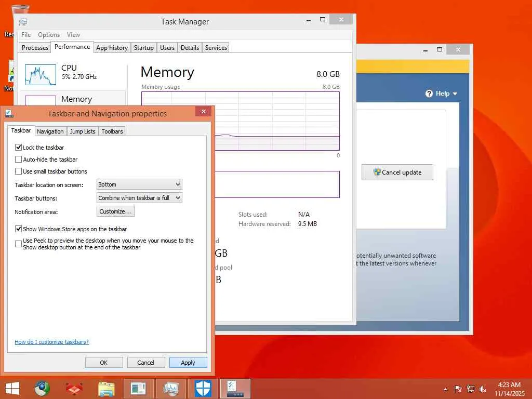Screen dimensions: 532x399
Task: Switch to Processes tab in Task Manager
Action: click(35, 48)
